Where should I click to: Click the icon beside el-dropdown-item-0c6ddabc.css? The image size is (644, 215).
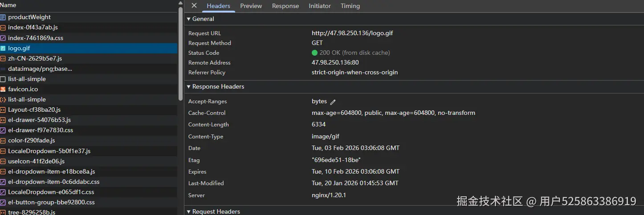pos(3,182)
